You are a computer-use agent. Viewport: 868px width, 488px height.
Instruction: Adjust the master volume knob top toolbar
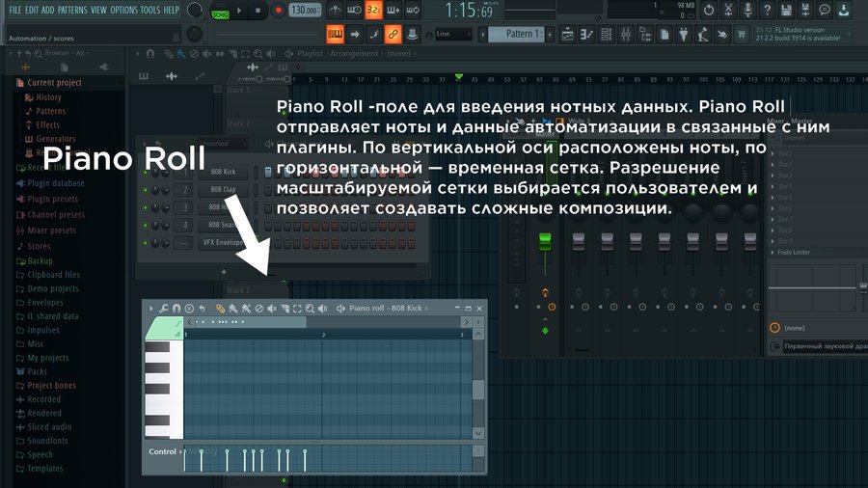pos(194,10)
